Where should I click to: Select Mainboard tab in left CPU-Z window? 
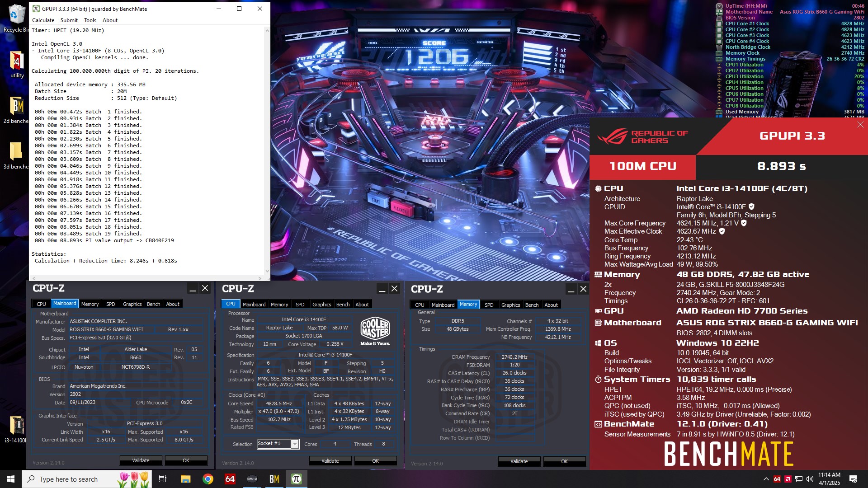pyautogui.click(x=65, y=304)
